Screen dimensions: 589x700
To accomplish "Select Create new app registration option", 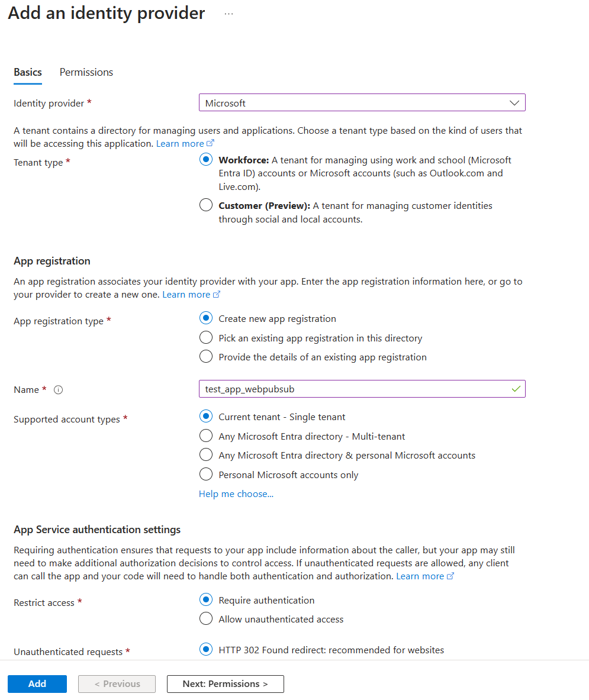I will pos(206,318).
